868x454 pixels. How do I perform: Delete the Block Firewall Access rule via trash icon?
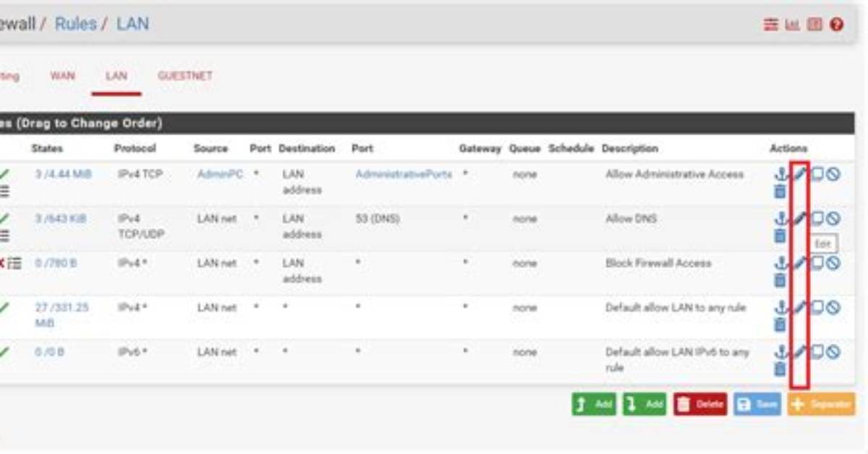[x=780, y=280]
